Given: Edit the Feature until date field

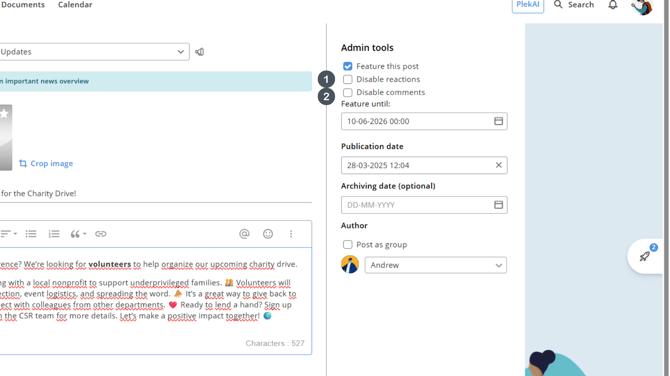Looking at the screenshot, I should (424, 121).
